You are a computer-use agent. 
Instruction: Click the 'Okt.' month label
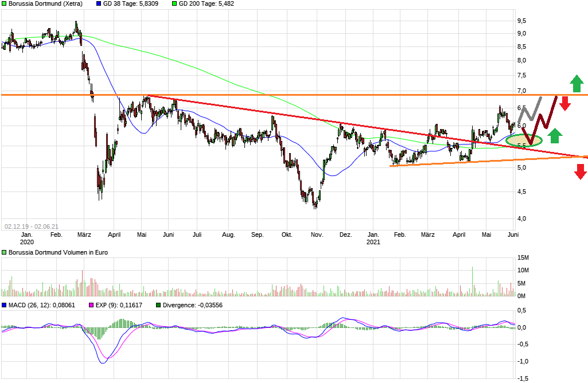pyautogui.click(x=287, y=235)
